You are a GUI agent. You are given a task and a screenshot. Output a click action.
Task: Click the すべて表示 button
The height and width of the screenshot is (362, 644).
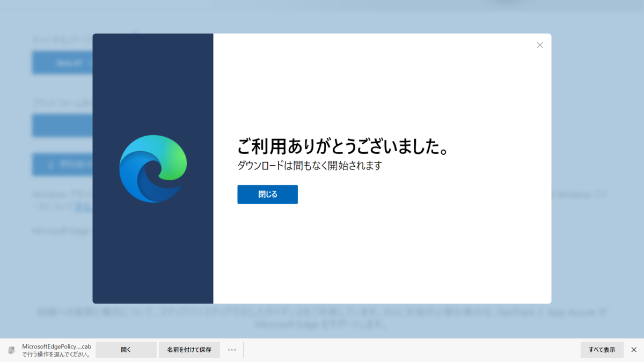602,350
